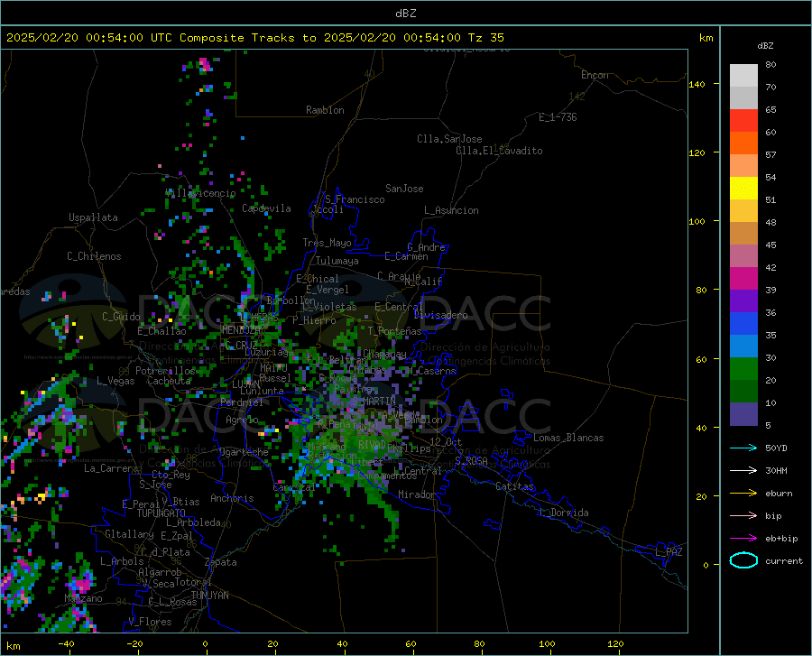Click the Ugarteche map label

[244, 452]
